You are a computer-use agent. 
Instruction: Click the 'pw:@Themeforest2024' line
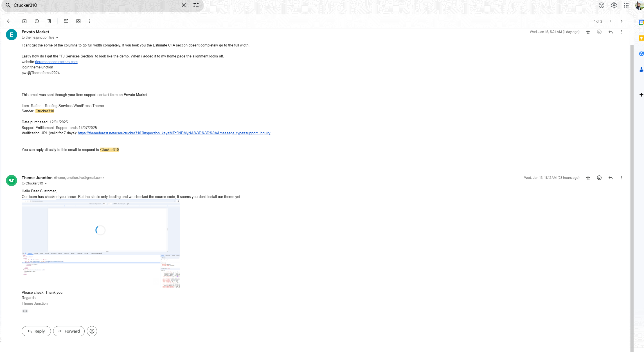41,73
